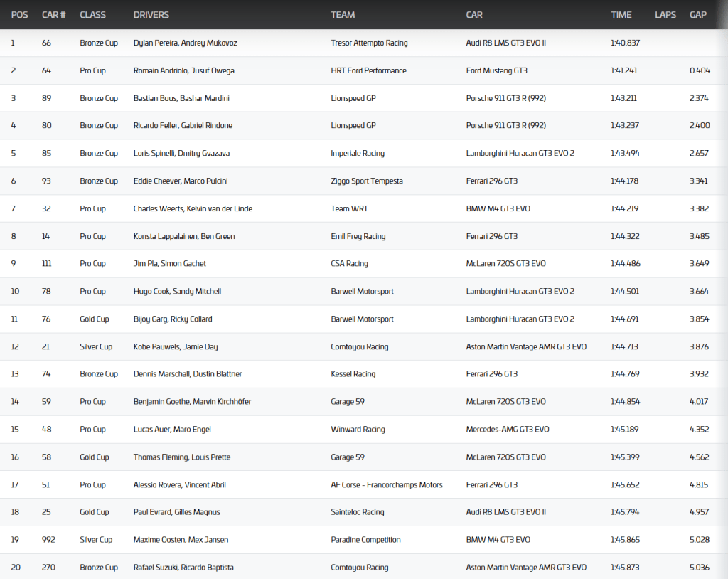Select drivers Thomas Fleming, Louis Prette
The image size is (728, 579).
tap(182, 457)
